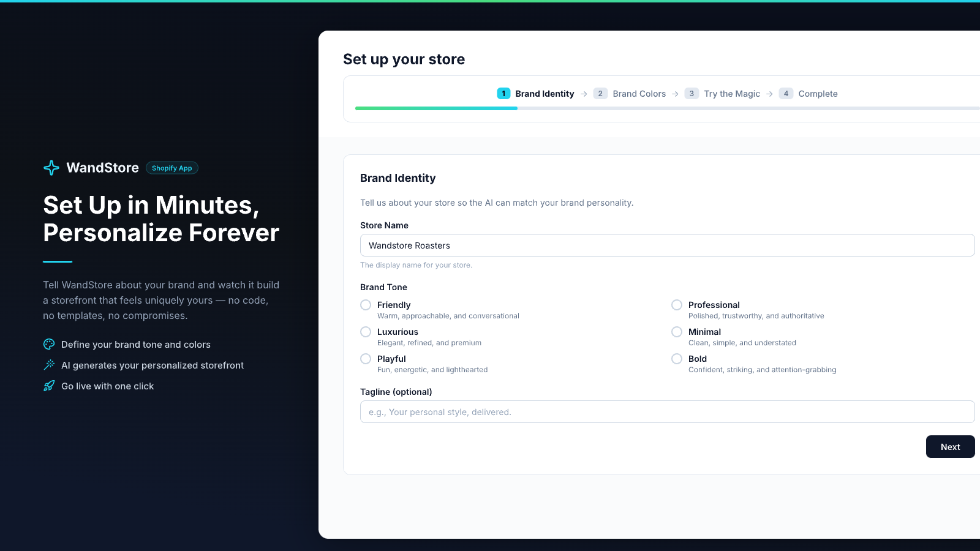Click step number 1 badge

503,94
